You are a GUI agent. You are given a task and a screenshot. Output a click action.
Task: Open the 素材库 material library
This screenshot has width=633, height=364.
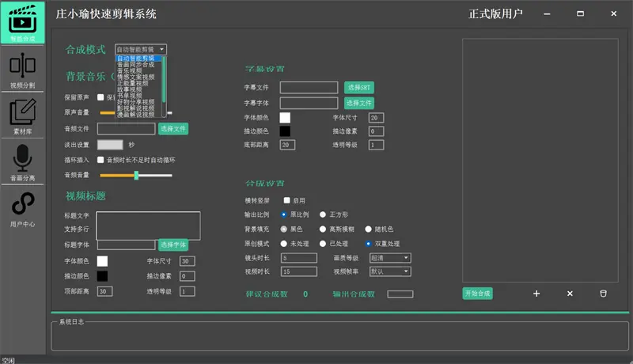[x=23, y=116]
